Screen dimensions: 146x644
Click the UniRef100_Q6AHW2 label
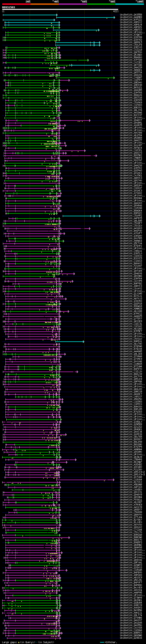[131, 545]
